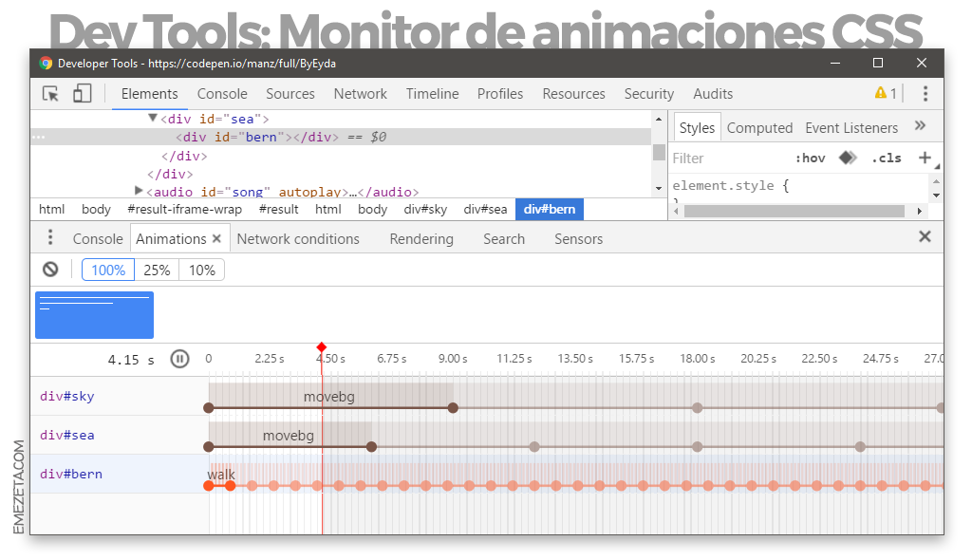Clear all animations with the ban icon
The height and width of the screenshot is (560, 972).
pyautogui.click(x=50, y=270)
